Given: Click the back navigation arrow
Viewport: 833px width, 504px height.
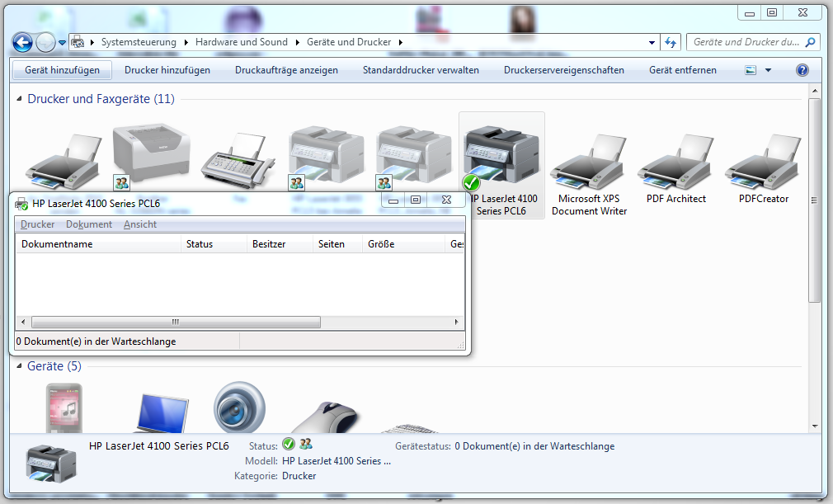Looking at the screenshot, I should pyautogui.click(x=23, y=42).
